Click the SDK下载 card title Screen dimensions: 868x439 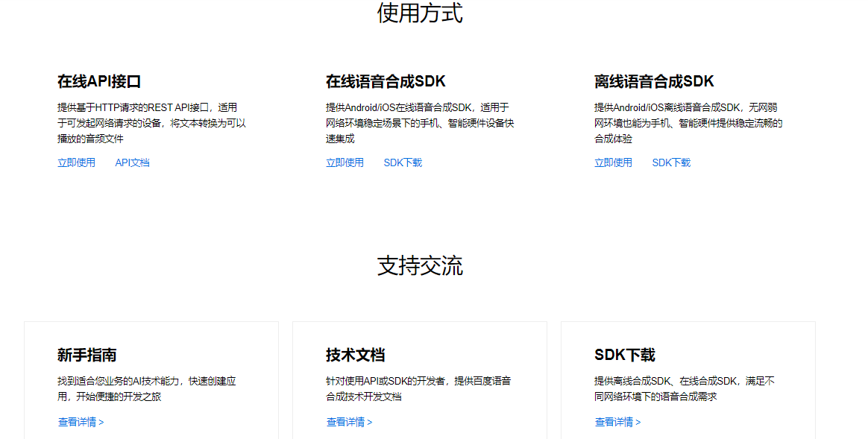625,355
